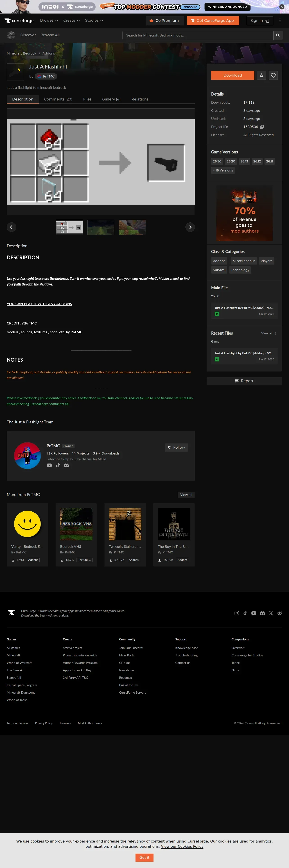Click the footer CurseForge logo
The width and height of the screenshot is (289, 868).
(x=11, y=612)
